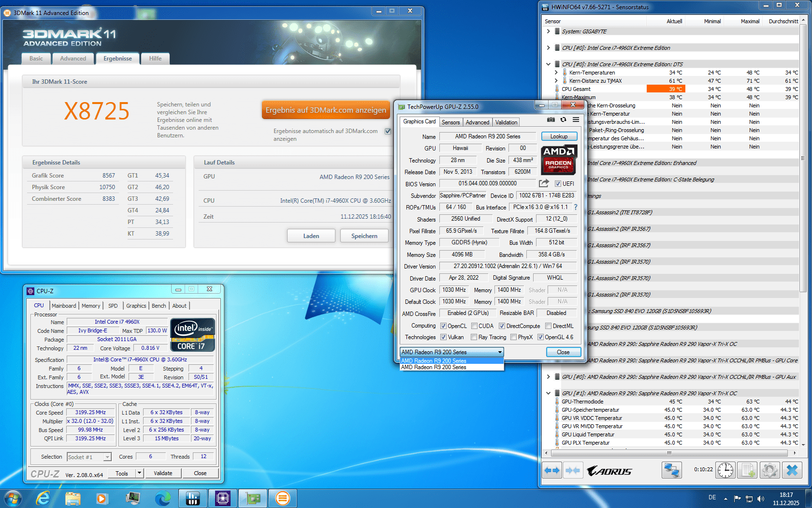Viewport: 812px width, 508px height.
Task: Open HWiNFO remote monitoring via networked computers icon
Action: (672, 470)
